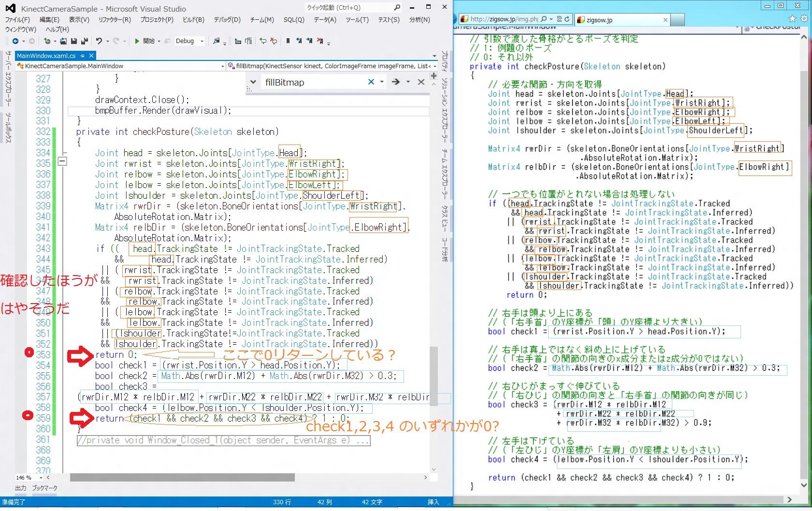This screenshot has width=812, height=511.
Task: Open Internet Explorer settings gear
Action: [804, 19]
